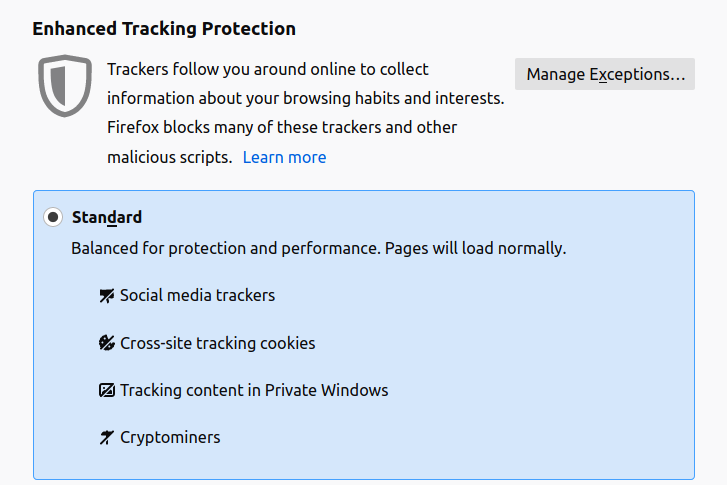
Task: Follow the Learn more link
Action: 284,158
